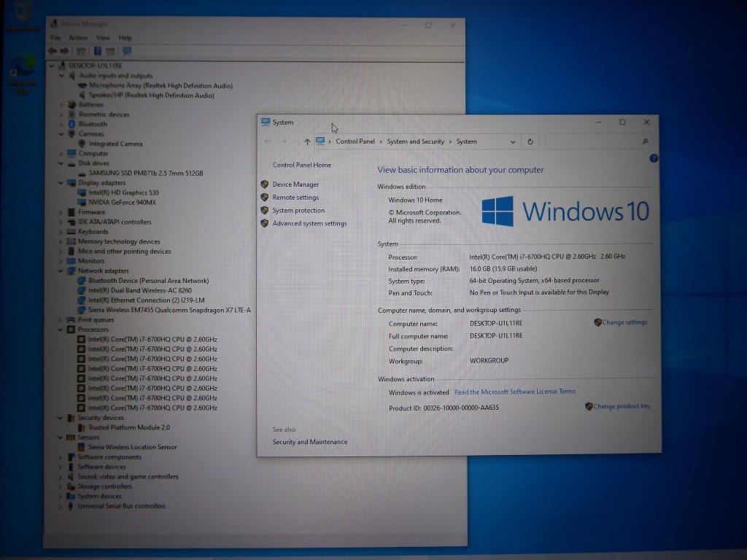Expand the Bluetooth category

coord(61,124)
